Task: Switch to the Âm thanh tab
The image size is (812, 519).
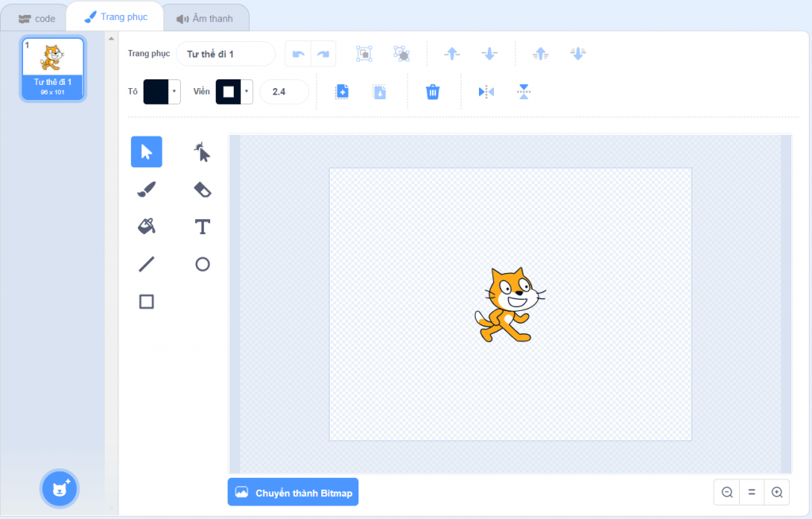Action: pos(205,19)
